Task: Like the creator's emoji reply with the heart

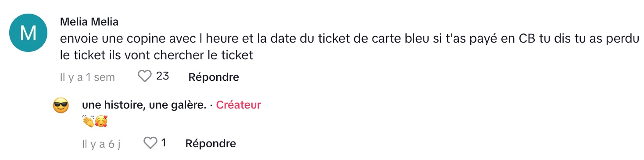Action: pyautogui.click(x=150, y=143)
